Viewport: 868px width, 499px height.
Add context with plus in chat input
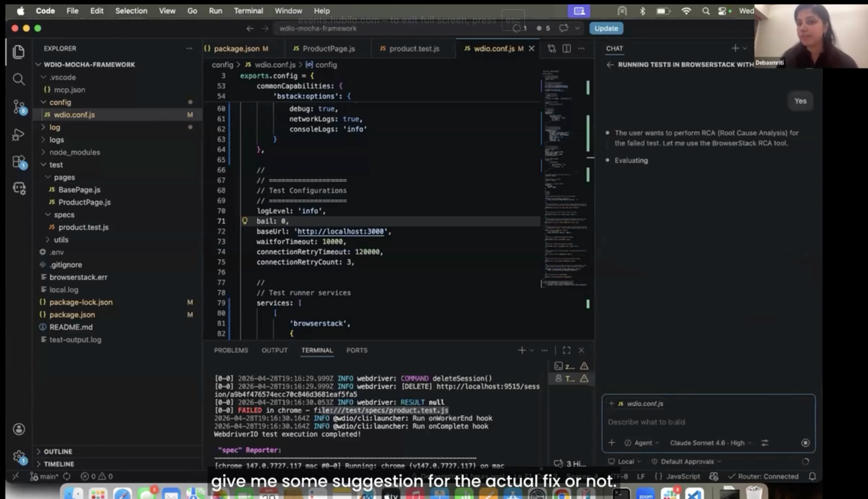coord(612,443)
